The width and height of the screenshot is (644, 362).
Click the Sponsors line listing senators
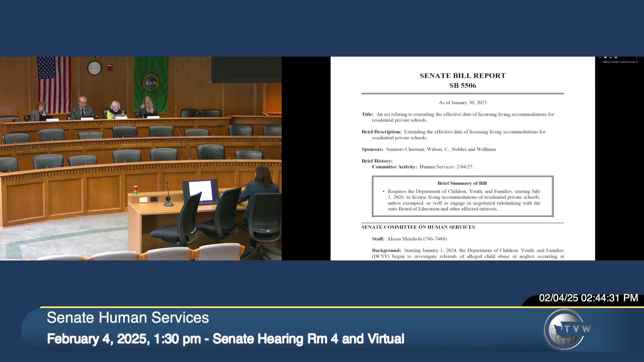coord(429,149)
